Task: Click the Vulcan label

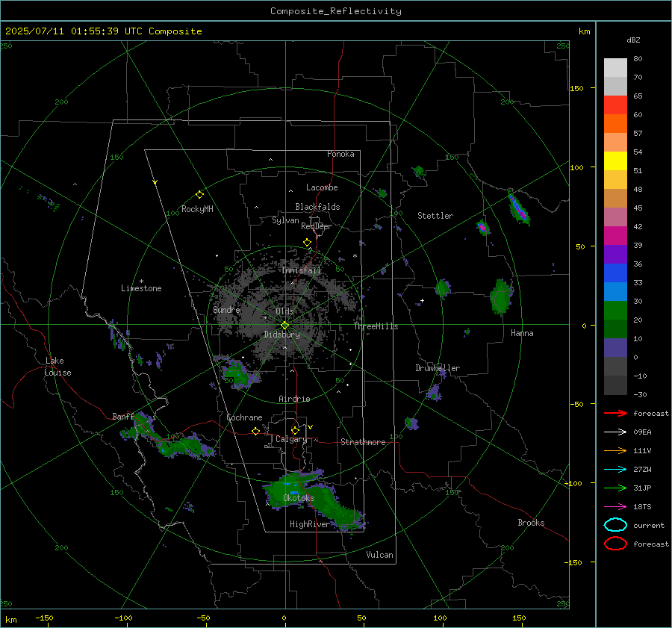Action: click(x=379, y=555)
